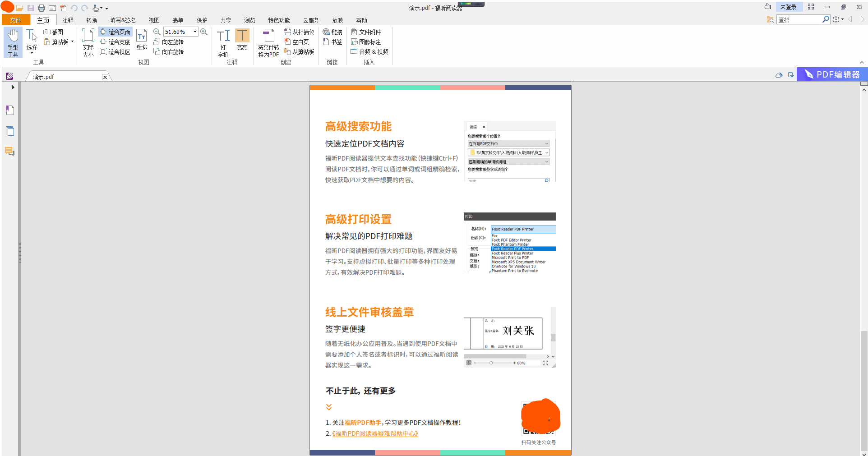Open the 《福昕PDF阅读器疑难帮助中心》 link
The width and height of the screenshot is (868, 456).
pos(375,433)
